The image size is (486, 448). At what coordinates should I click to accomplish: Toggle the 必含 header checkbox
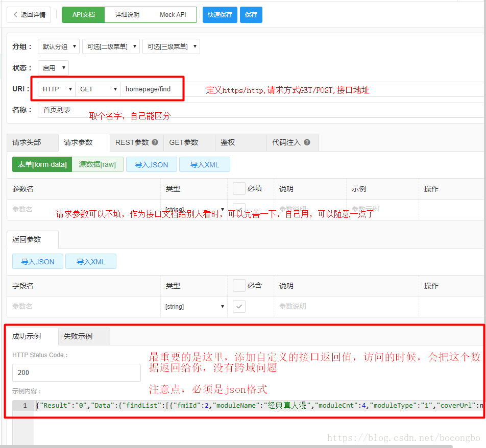coord(239,286)
